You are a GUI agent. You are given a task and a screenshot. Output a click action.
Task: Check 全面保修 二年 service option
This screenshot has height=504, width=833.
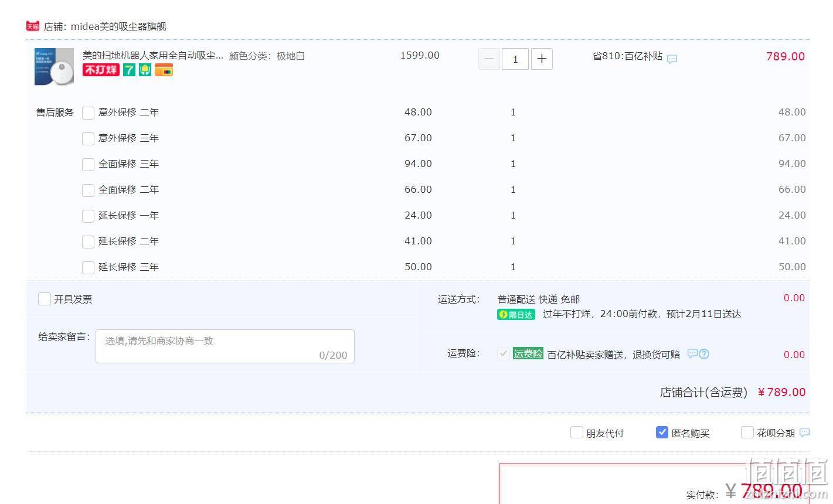(x=88, y=190)
